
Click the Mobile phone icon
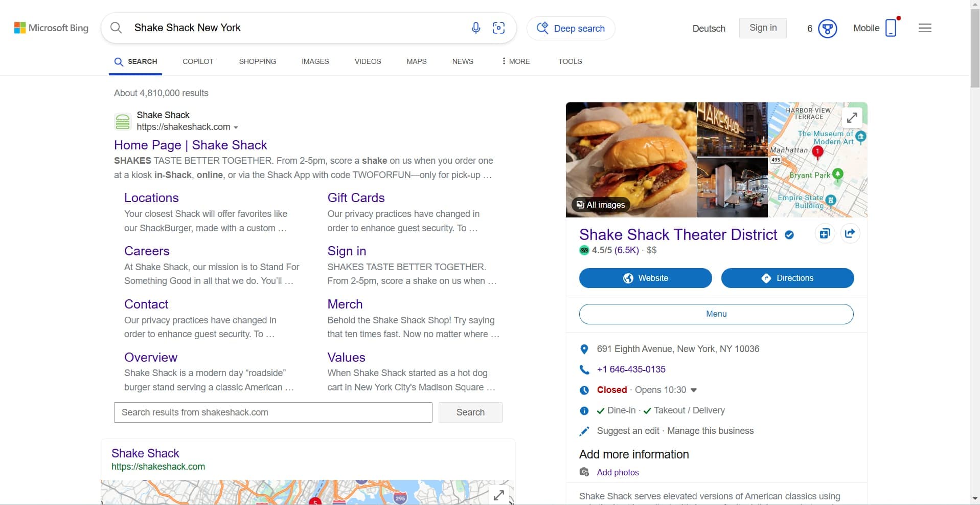[x=891, y=28]
